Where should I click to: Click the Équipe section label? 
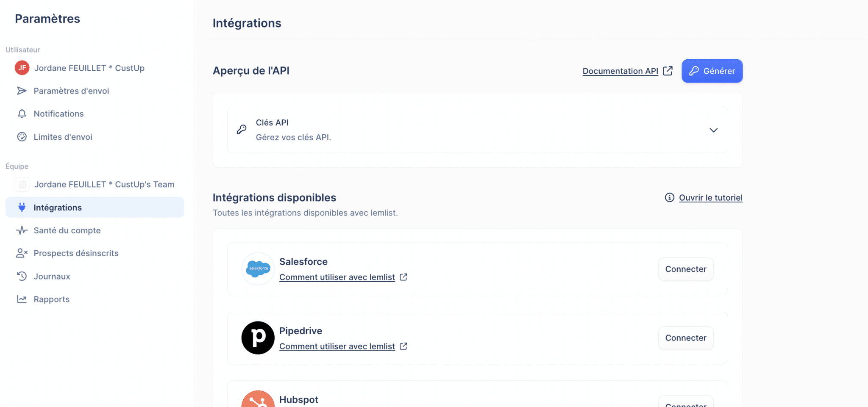[17, 166]
